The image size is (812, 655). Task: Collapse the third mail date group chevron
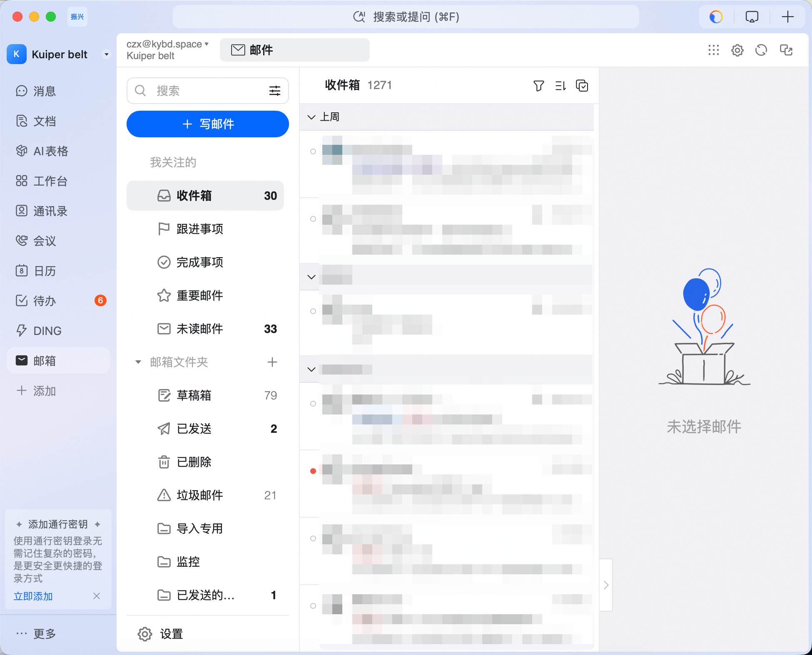pos(311,369)
